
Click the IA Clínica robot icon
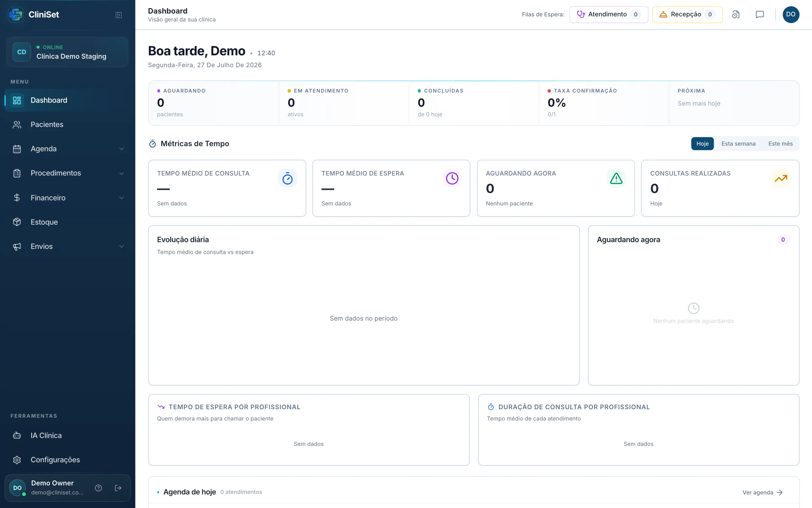tap(17, 435)
